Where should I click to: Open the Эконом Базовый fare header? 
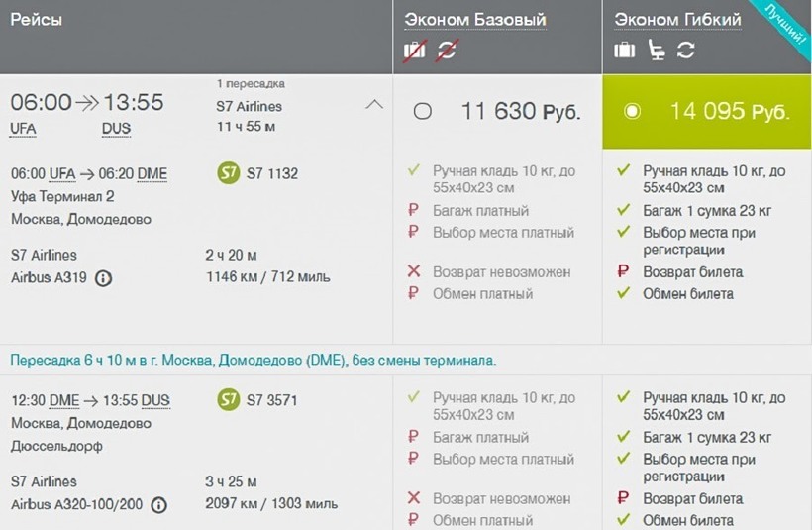click(x=475, y=20)
